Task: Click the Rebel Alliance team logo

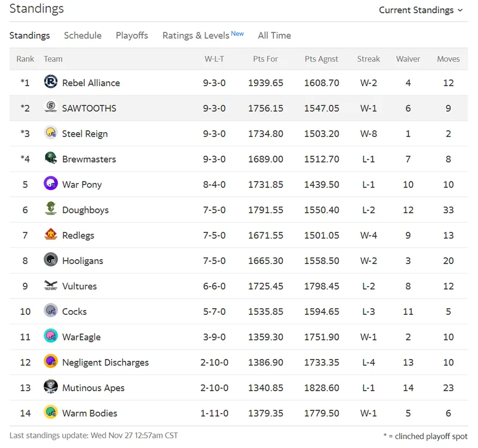Action: 51,82
